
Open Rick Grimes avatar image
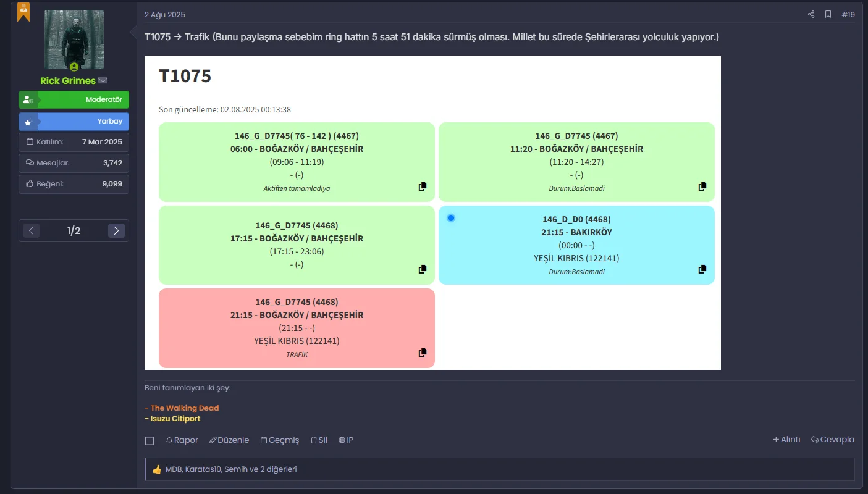coord(74,40)
